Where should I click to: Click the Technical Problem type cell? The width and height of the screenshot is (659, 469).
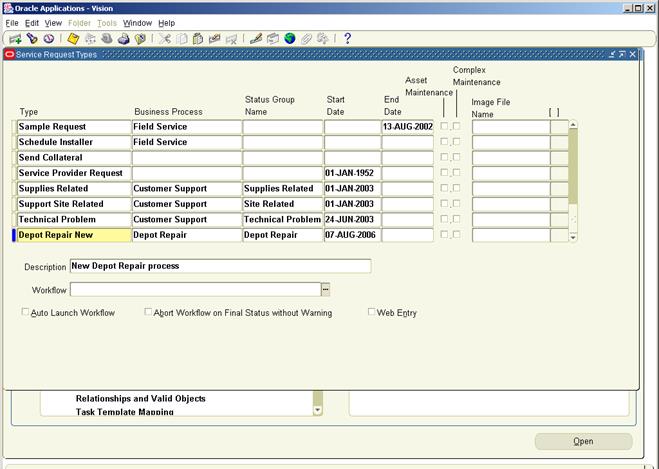(x=74, y=219)
